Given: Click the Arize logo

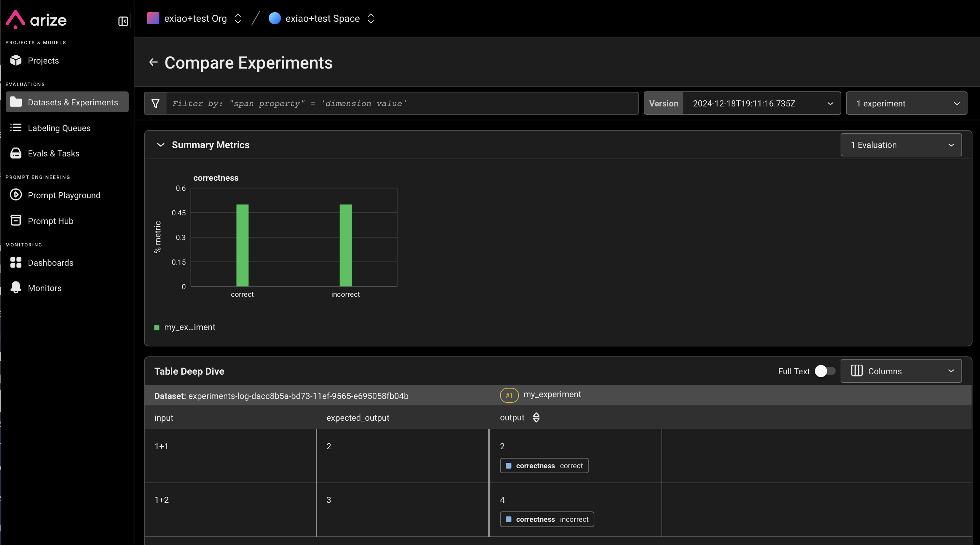Looking at the screenshot, I should (36, 20).
